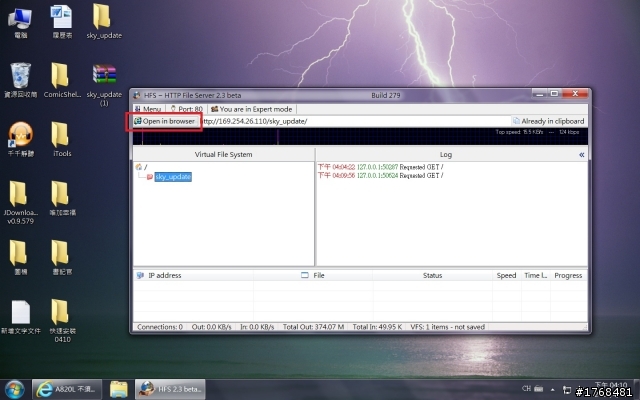This screenshot has width=640, height=400.
Task: Open Windows Explorer from the taskbar
Action: tap(118, 389)
